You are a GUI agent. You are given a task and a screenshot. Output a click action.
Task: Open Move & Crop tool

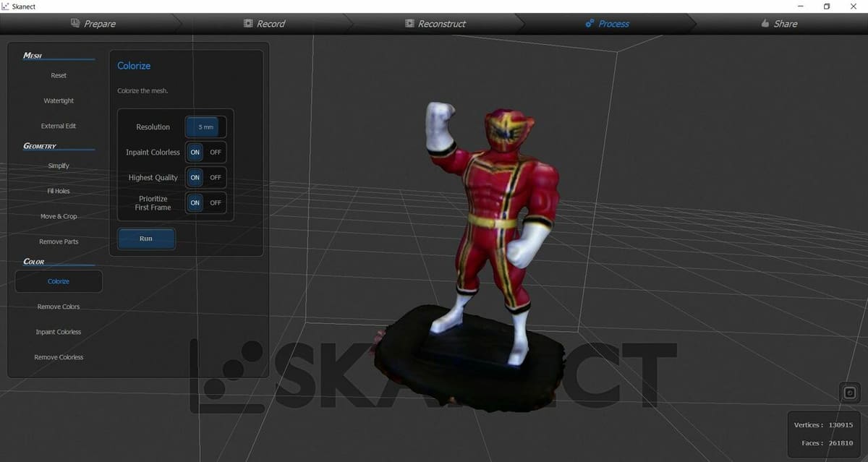pyautogui.click(x=59, y=217)
